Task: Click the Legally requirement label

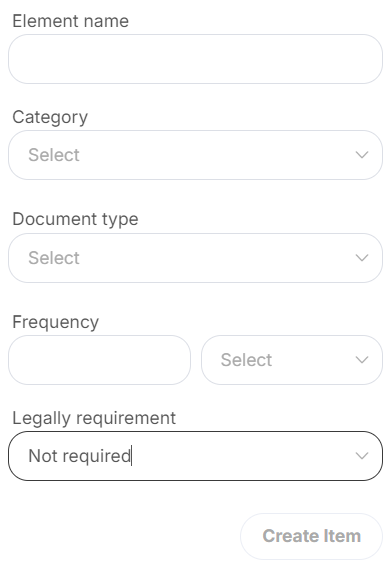Action: (x=94, y=418)
